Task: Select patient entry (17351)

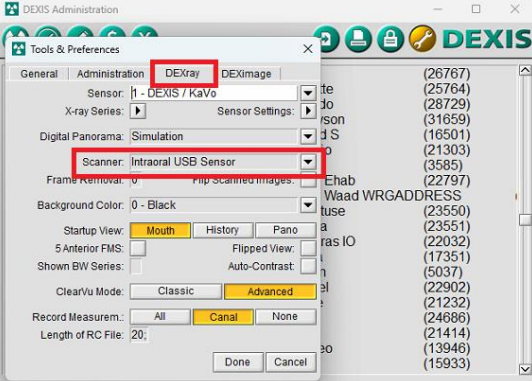Action: (x=446, y=257)
